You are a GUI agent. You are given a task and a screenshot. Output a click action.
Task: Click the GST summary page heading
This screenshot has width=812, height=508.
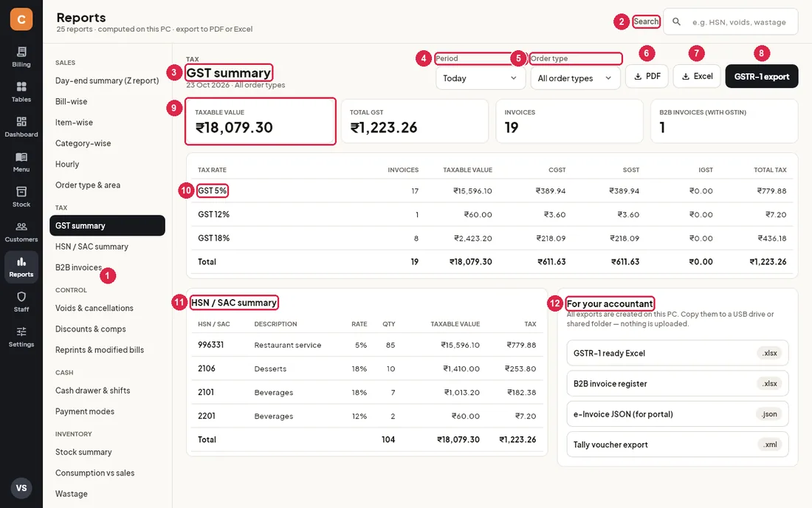(x=228, y=73)
